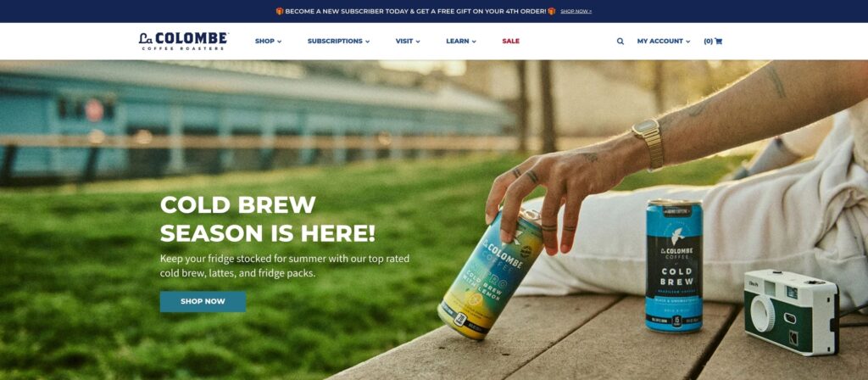Click the green film camera image
This screenshot has width=868, height=380.
tap(791, 312)
